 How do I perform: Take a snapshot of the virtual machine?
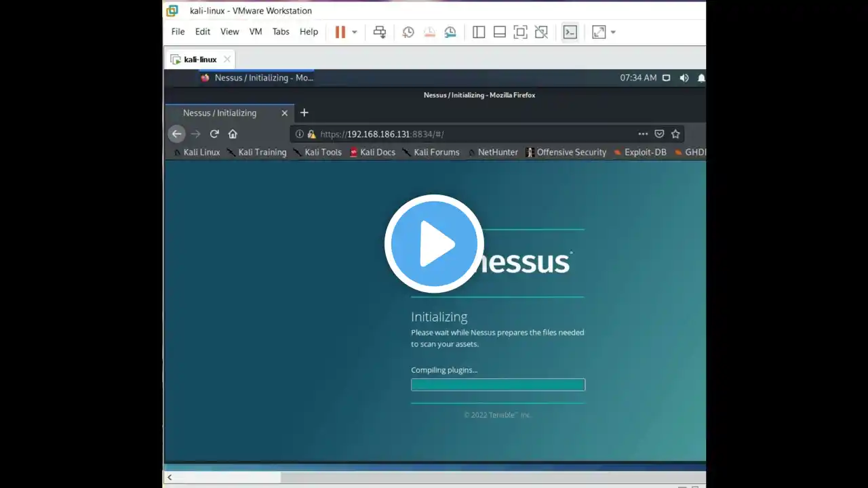[408, 32]
